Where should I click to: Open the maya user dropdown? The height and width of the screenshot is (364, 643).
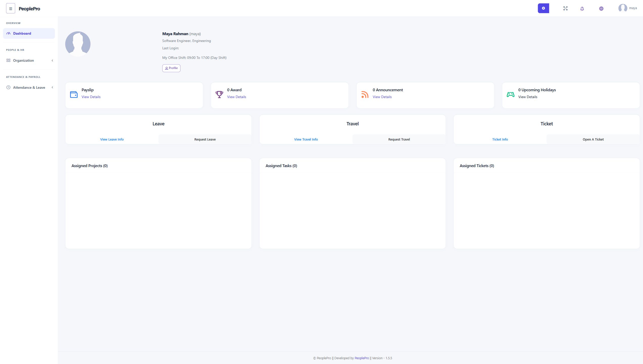[628, 8]
